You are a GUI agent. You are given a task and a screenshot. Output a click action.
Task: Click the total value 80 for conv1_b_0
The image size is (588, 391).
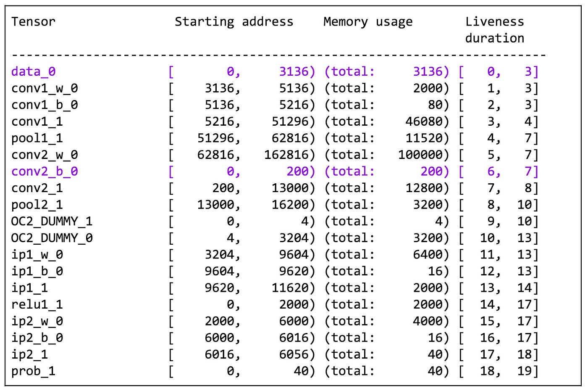coord(435,105)
